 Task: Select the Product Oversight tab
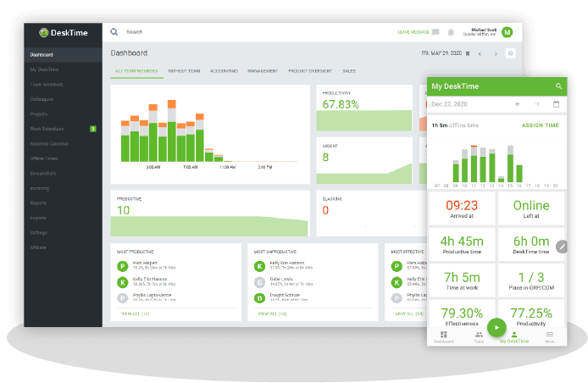(x=310, y=71)
